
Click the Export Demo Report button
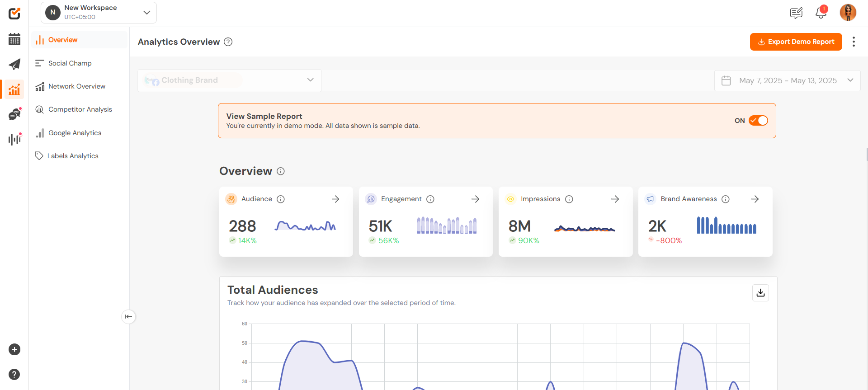click(796, 42)
